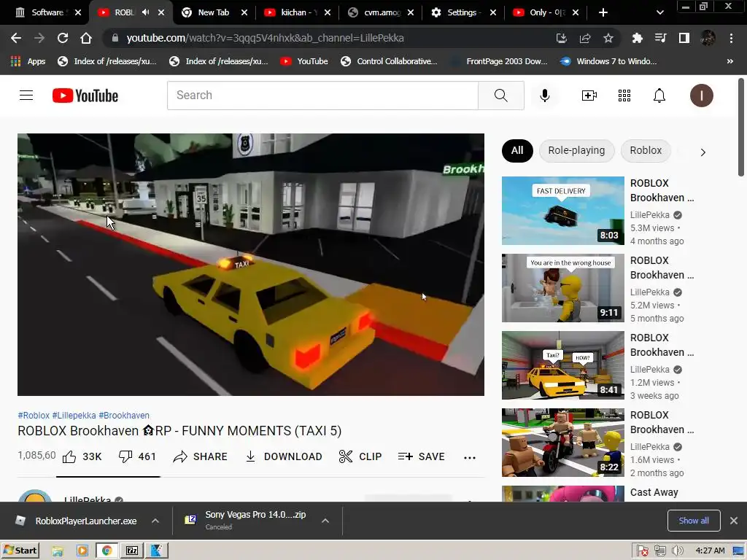Open the YouTube hamburger guide menu
This screenshot has height=560, width=747.
click(x=26, y=96)
